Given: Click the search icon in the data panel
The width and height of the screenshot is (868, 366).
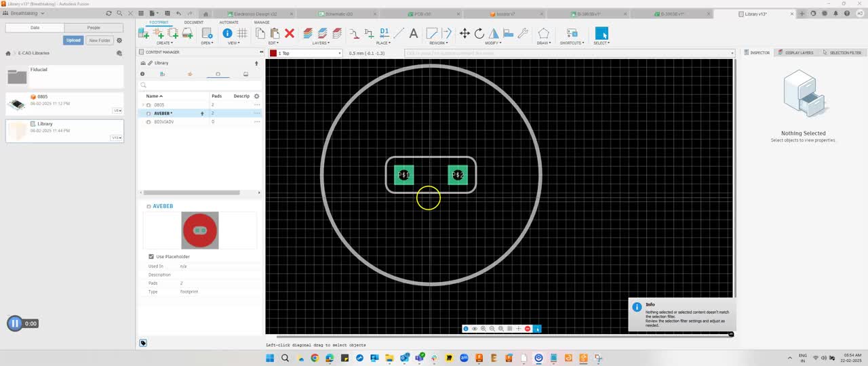Looking at the screenshot, I should click(120, 14).
